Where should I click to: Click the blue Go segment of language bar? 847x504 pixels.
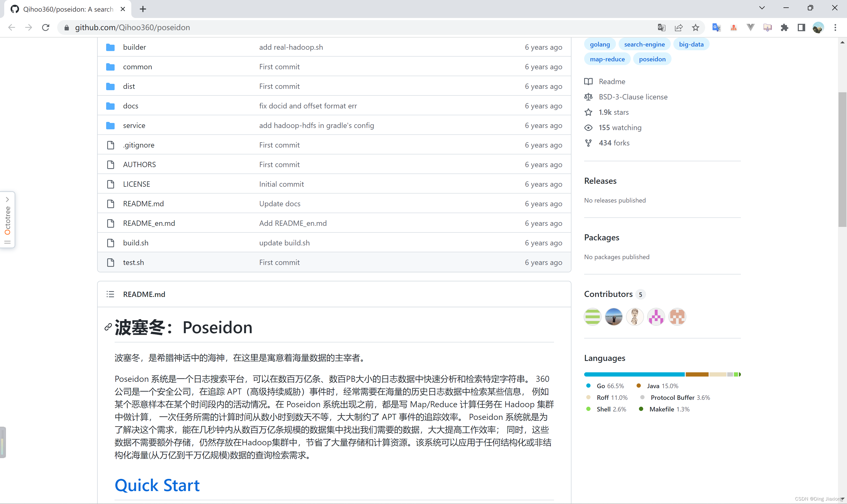(634, 374)
